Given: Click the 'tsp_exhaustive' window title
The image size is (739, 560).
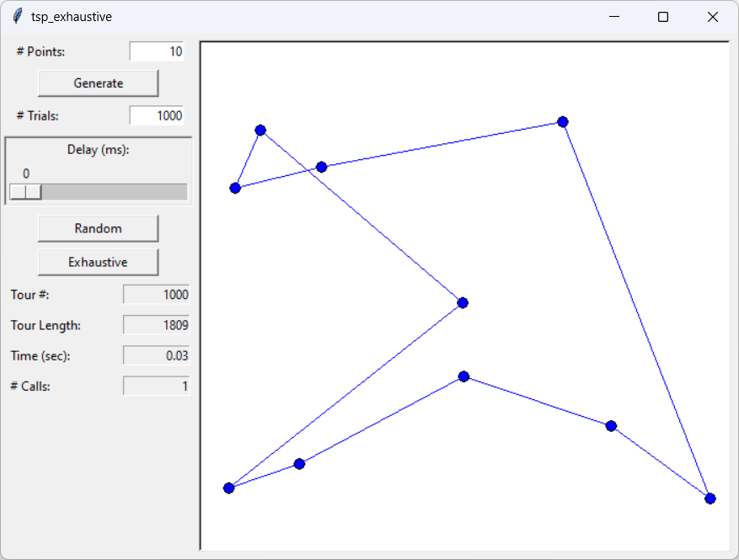Looking at the screenshot, I should point(72,17).
